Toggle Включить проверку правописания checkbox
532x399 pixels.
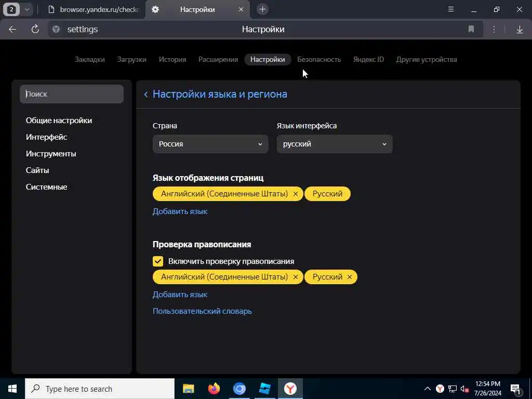(x=158, y=261)
